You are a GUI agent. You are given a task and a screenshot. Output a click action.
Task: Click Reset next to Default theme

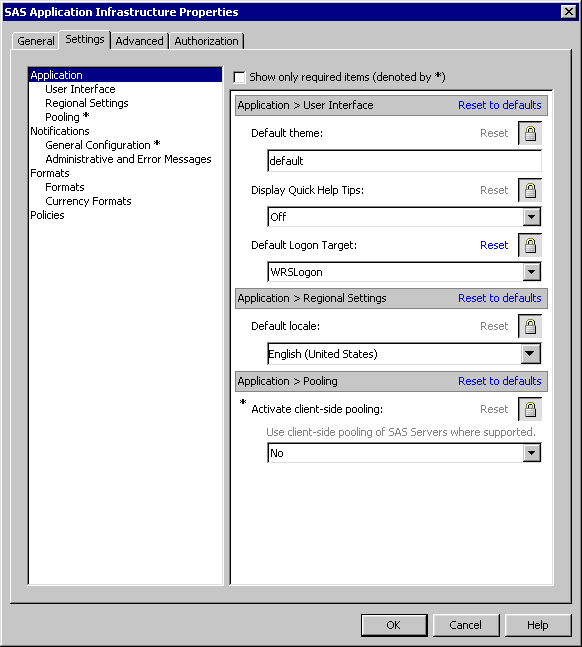(x=494, y=133)
